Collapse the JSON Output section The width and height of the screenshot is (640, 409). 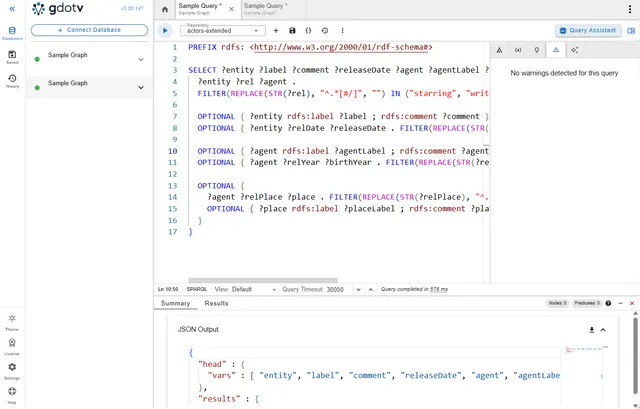603,330
